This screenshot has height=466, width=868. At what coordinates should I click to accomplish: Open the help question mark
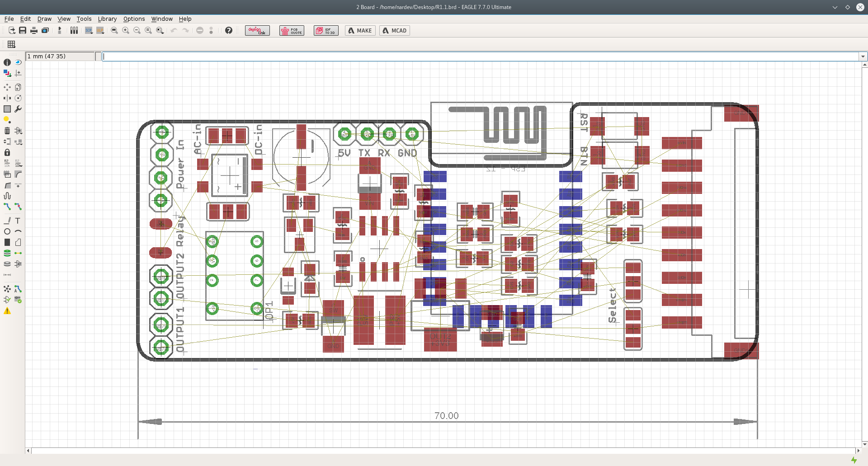pyautogui.click(x=229, y=30)
